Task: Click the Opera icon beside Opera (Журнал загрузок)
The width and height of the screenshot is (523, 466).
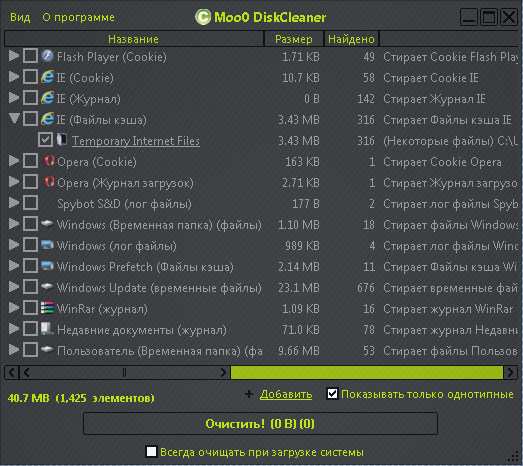Action: pos(49,182)
